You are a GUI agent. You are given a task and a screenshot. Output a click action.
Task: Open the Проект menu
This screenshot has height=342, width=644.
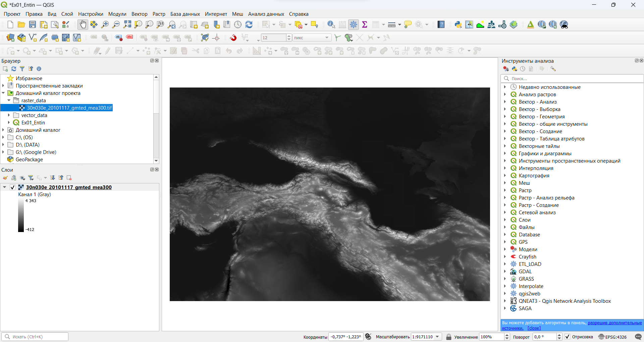12,14
